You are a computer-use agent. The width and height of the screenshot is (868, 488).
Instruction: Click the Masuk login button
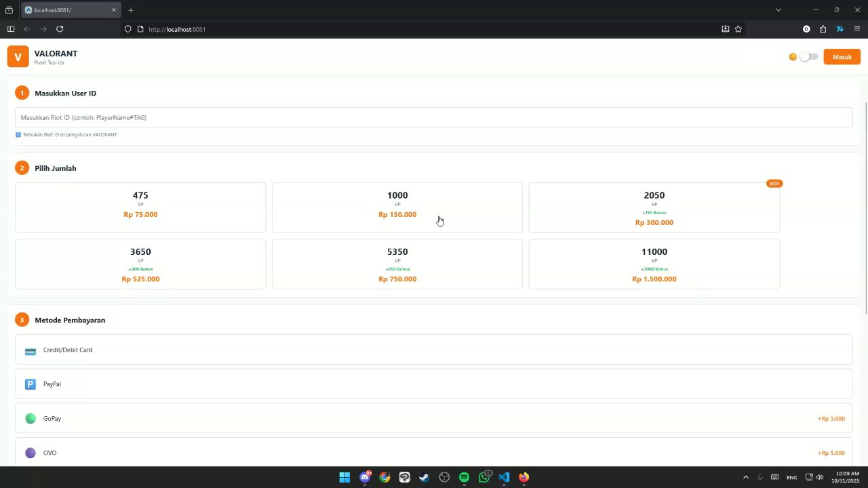842,57
